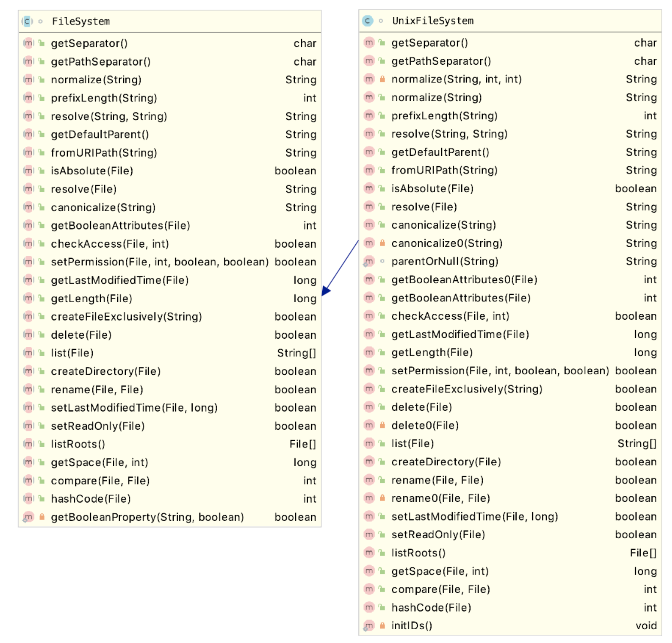Click the lock icon beside getBooleanProperty
The width and height of the screenshot is (672, 643).
42,517
